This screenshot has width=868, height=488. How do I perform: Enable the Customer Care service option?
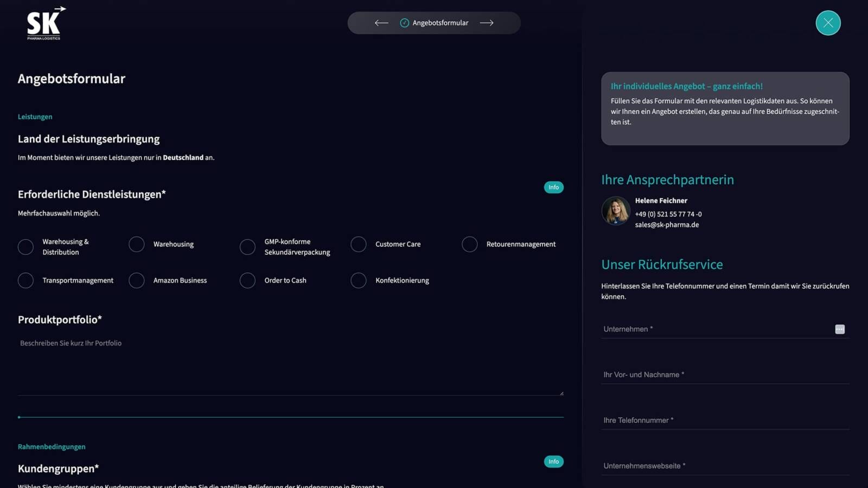[x=359, y=245]
